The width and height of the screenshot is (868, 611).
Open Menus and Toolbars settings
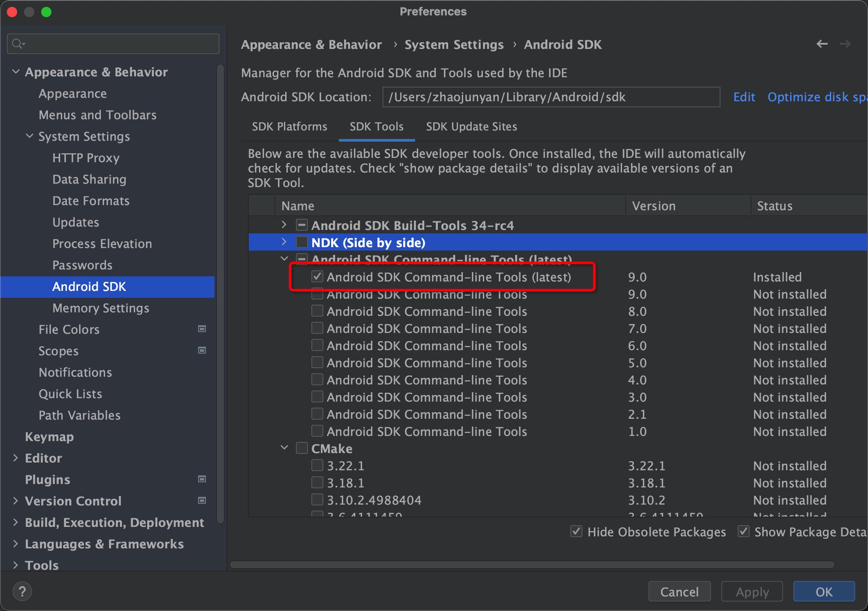click(97, 115)
